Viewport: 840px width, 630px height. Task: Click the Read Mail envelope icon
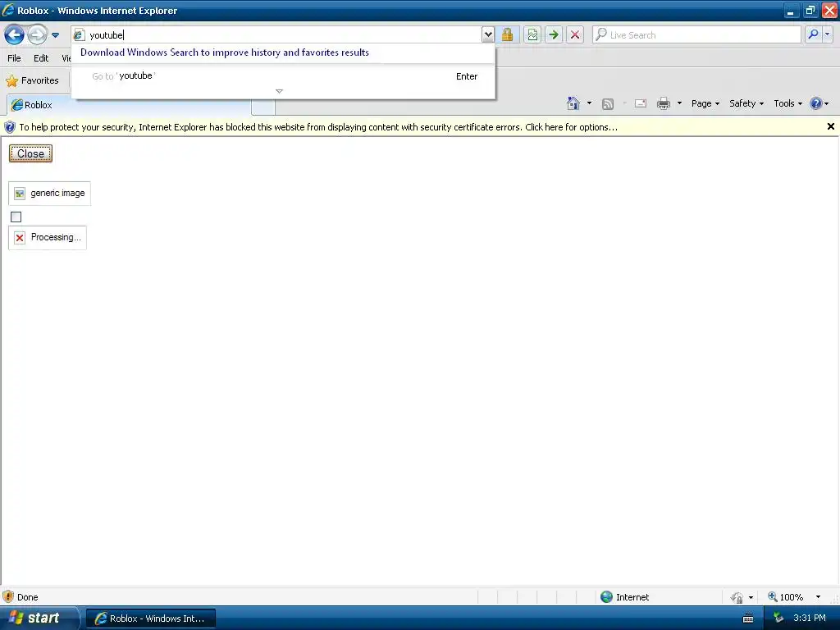point(641,103)
